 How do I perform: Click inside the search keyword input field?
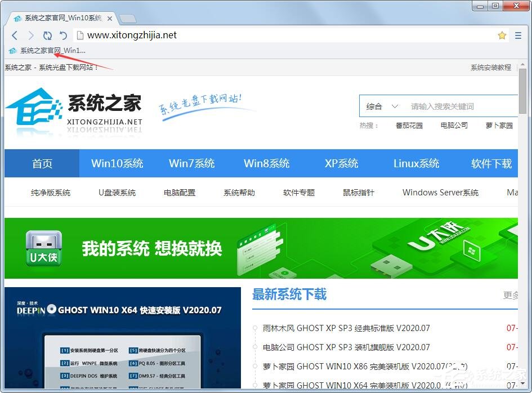pyautogui.click(x=450, y=106)
